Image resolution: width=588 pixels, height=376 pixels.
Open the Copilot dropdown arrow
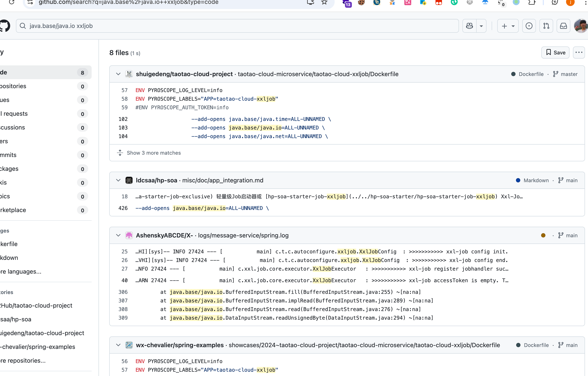[481, 26]
